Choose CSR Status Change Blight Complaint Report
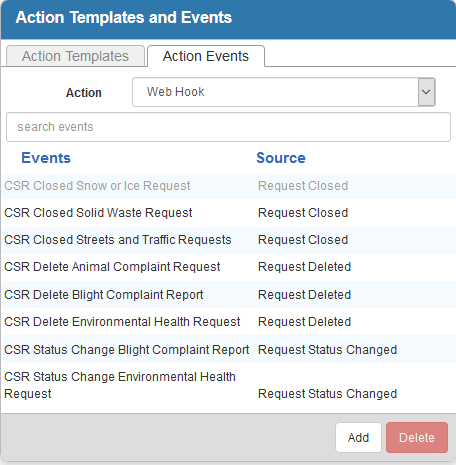Image resolution: width=456 pixels, height=465 pixels. (126, 350)
